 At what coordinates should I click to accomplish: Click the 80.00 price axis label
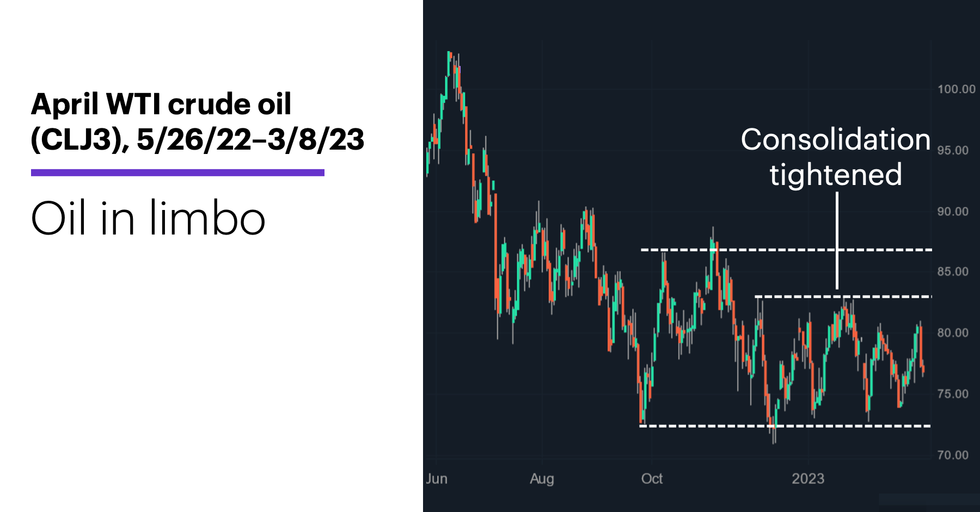(953, 332)
